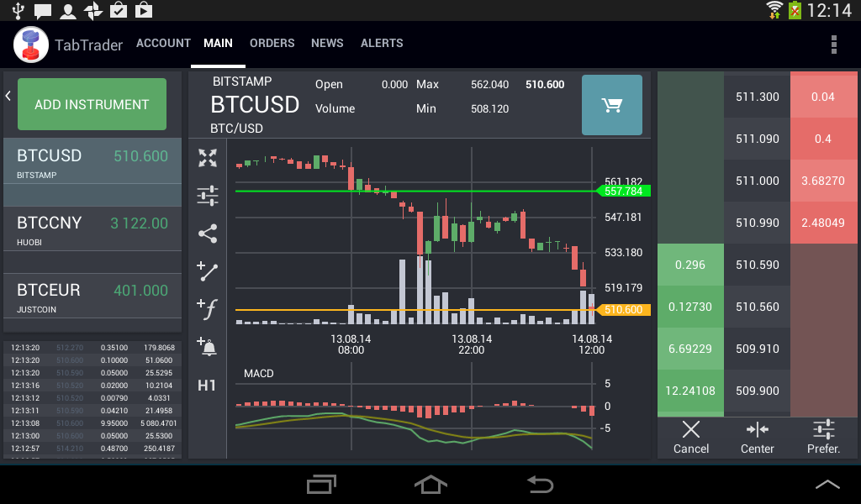Tap battery icon in status bar
The height and width of the screenshot is (504, 861).
click(x=795, y=10)
